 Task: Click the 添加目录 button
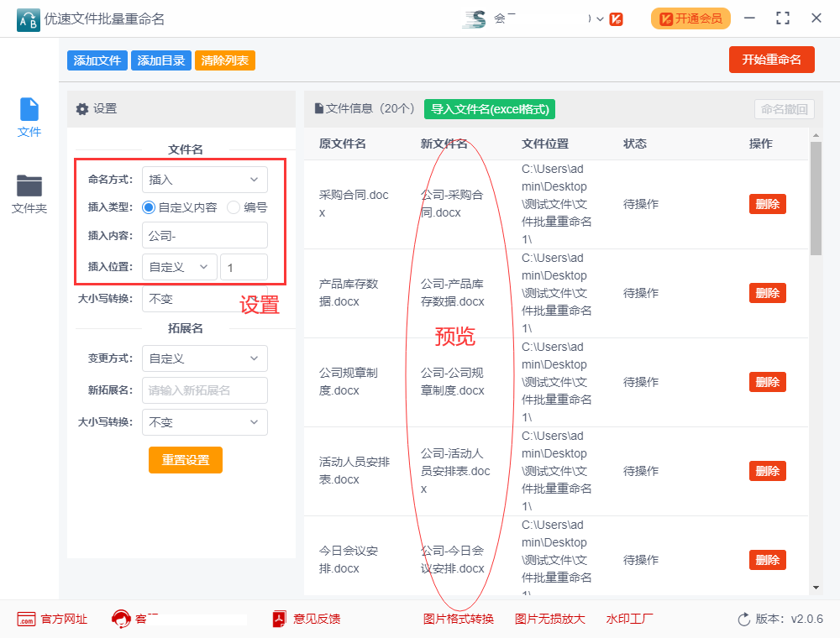tap(160, 60)
